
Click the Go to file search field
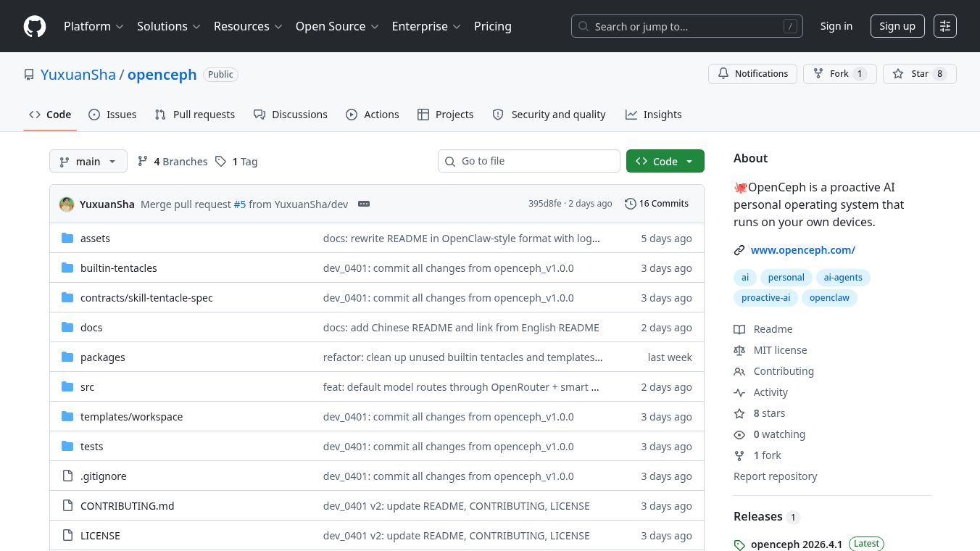pos(529,161)
